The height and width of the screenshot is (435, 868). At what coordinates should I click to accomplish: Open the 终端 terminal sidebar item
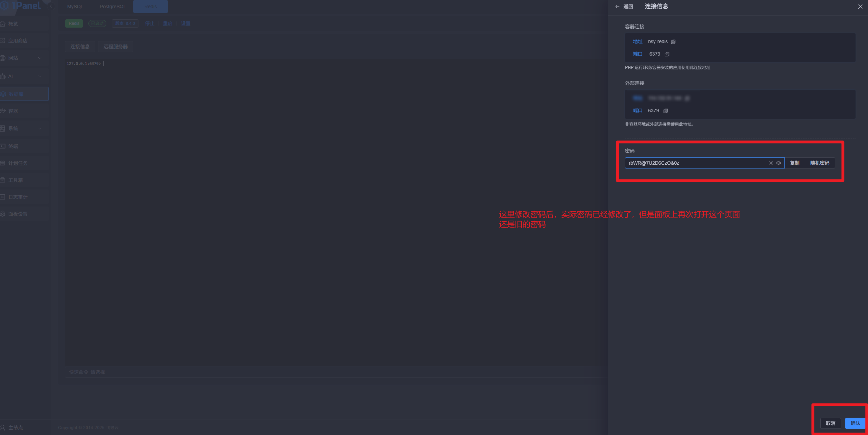(13, 146)
